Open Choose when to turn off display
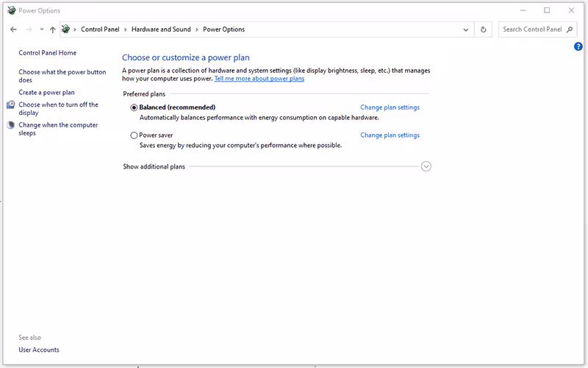588x368 pixels. pos(59,108)
